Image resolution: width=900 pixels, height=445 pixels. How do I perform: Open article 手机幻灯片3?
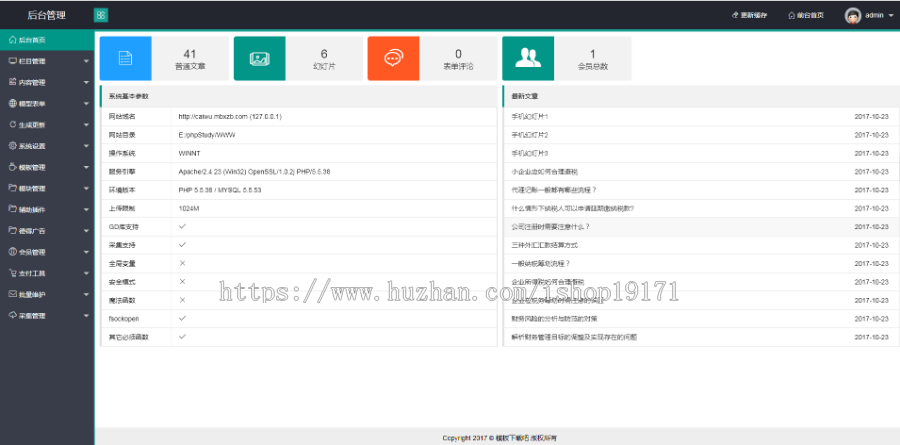point(529,153)
